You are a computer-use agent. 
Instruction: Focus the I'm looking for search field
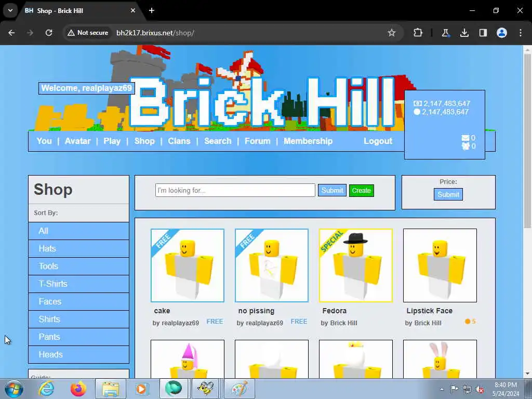pyautogui.click(x=235, y=190)
